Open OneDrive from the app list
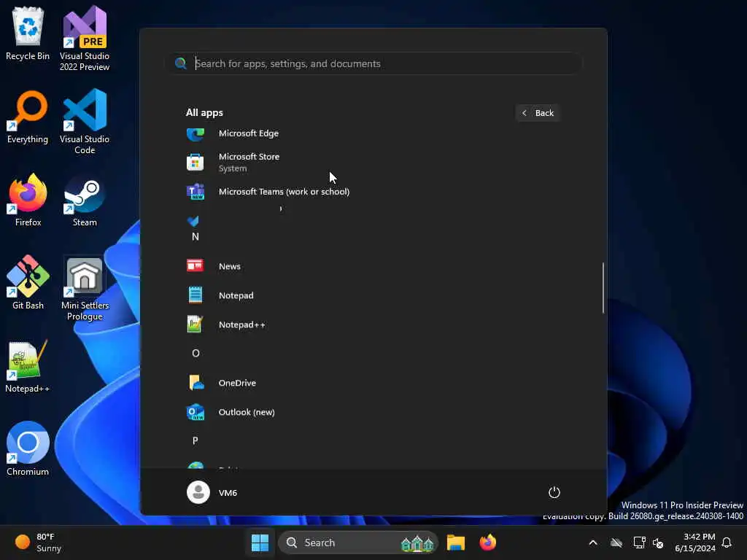 pos(373,383)
